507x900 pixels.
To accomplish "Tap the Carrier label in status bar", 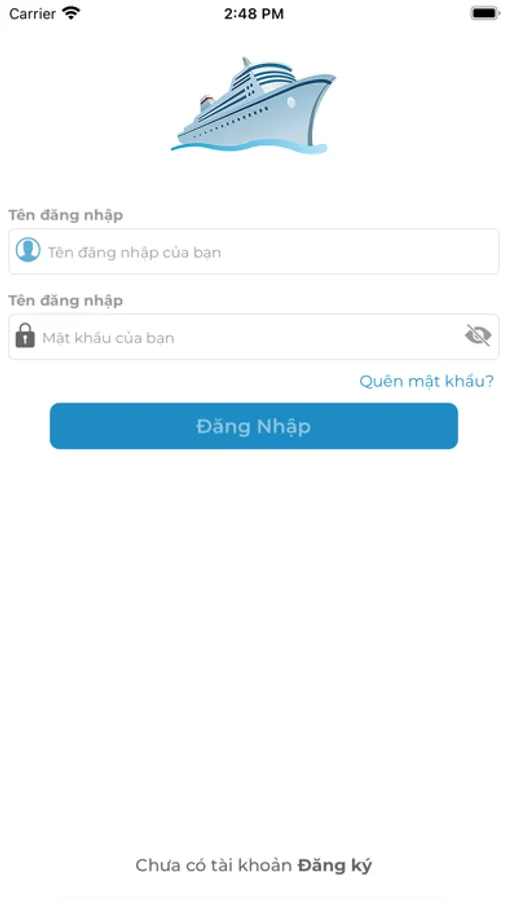I will tap(32, 13).
